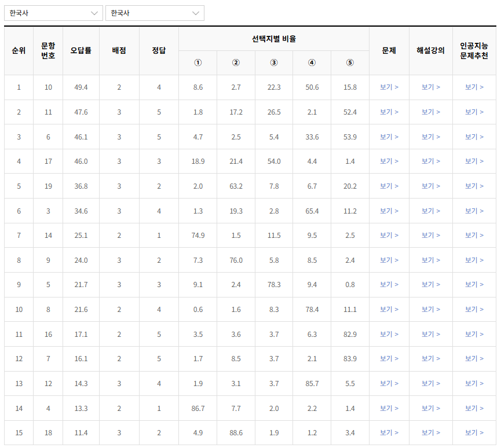Viewport: 501px width, 448px height.
Task: Click the 순위 column header
Action: click(x=19, y=50)
